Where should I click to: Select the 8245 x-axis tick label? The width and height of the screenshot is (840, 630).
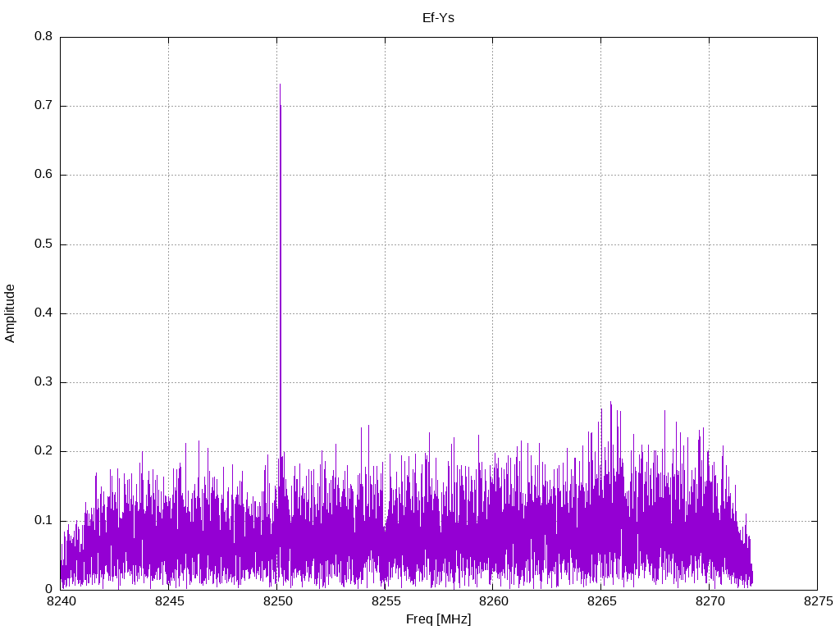(169, 602)
